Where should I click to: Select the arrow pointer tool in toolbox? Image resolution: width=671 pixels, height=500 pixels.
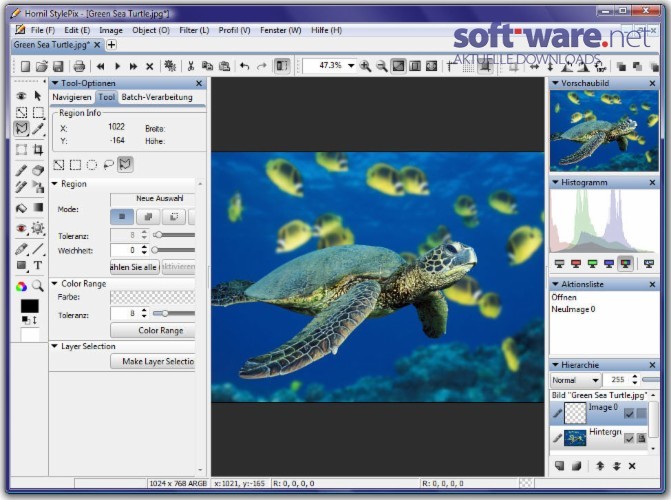[x=38, y=95]
